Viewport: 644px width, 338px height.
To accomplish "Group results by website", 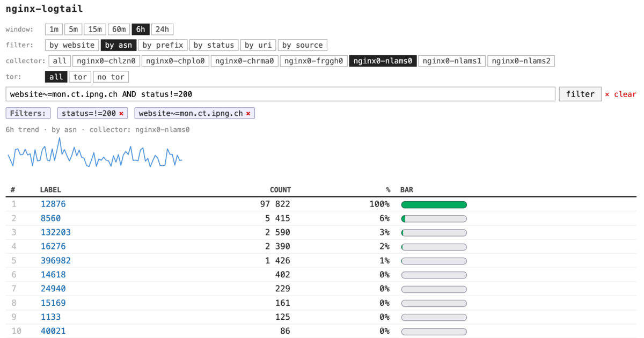I will (72, 45).
